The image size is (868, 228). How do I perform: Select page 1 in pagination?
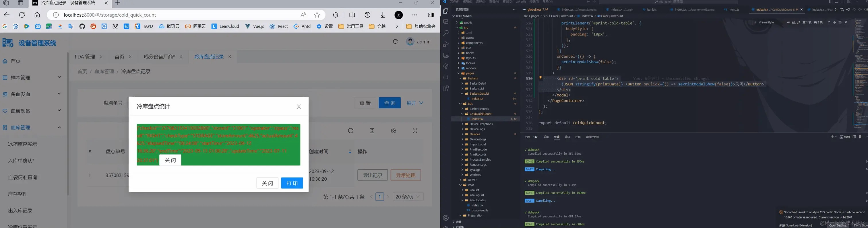380,197
